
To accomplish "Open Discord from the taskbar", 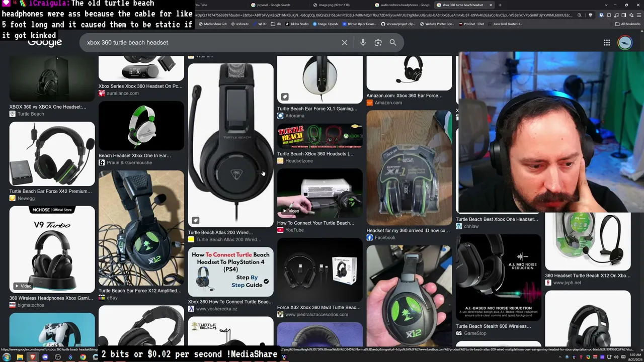I will [x=45, y=357].
